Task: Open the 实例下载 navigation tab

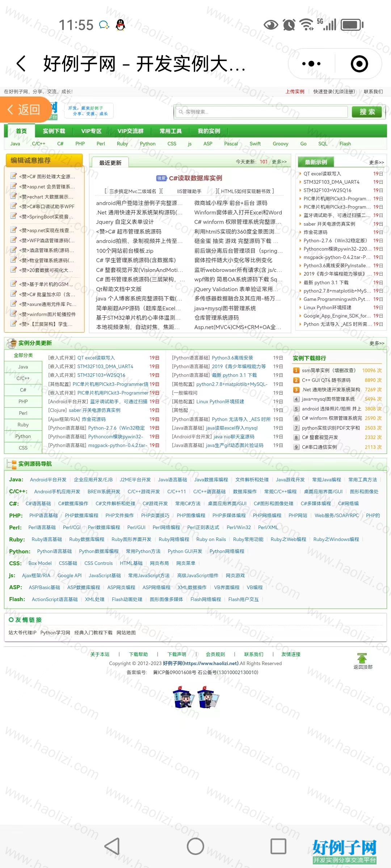Action: 54,131
